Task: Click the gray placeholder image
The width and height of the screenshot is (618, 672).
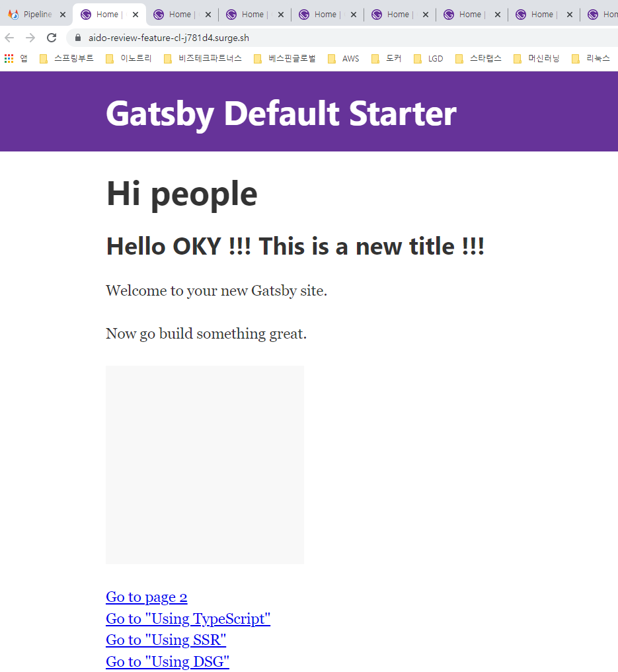Action: click(205, 464)
